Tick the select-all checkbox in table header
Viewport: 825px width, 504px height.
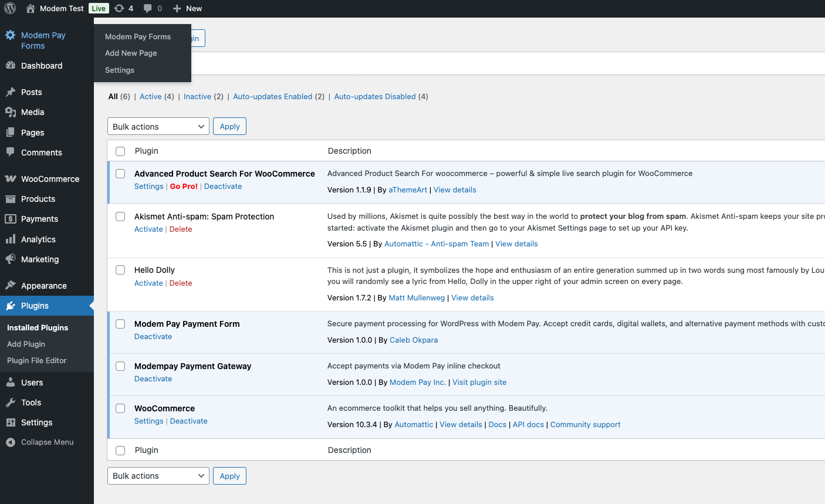(120, 151)
